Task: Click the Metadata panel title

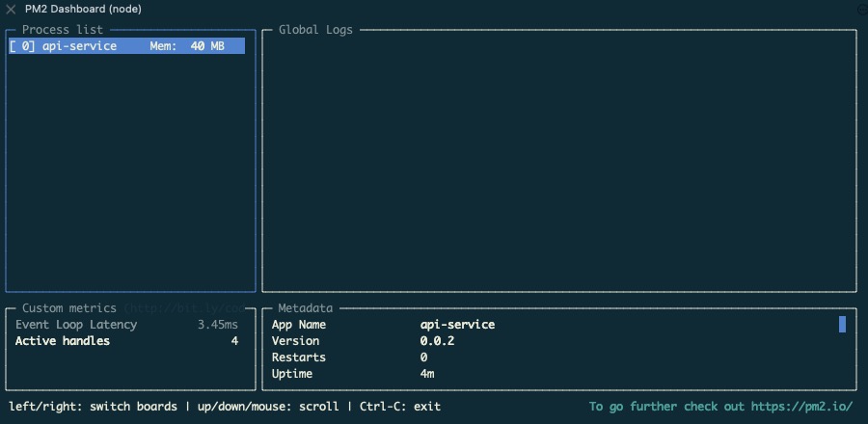Action: point(306,308)
